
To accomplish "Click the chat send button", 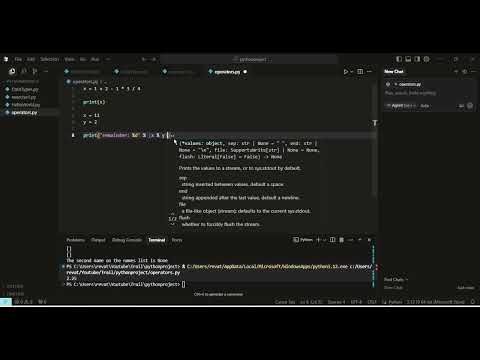I will 470,106.
